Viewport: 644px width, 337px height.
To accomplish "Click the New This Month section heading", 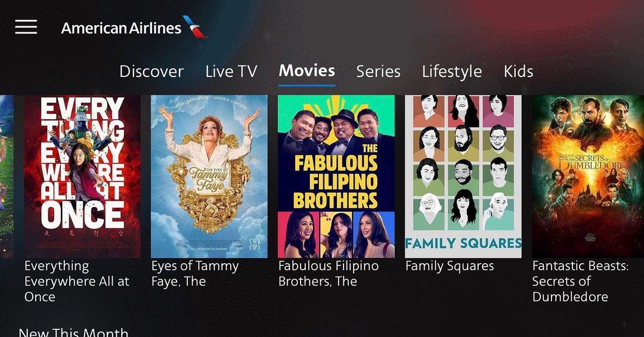I will (73, 332).
